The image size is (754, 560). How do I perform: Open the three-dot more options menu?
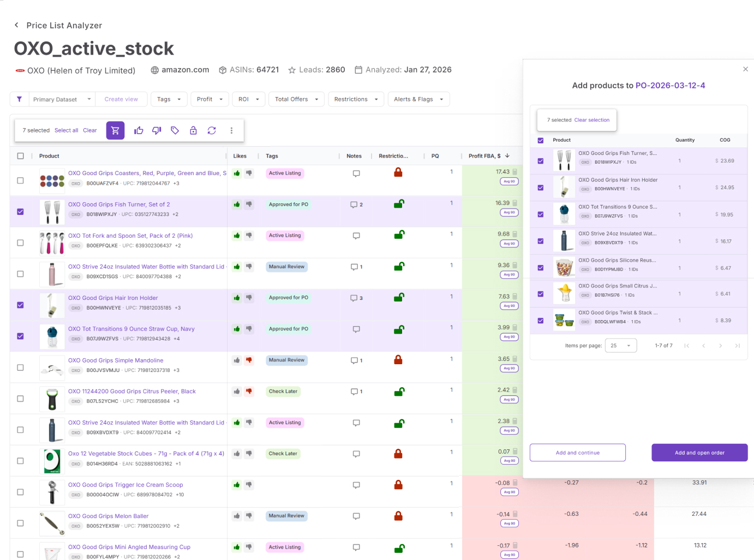click(x=231, y=130)
